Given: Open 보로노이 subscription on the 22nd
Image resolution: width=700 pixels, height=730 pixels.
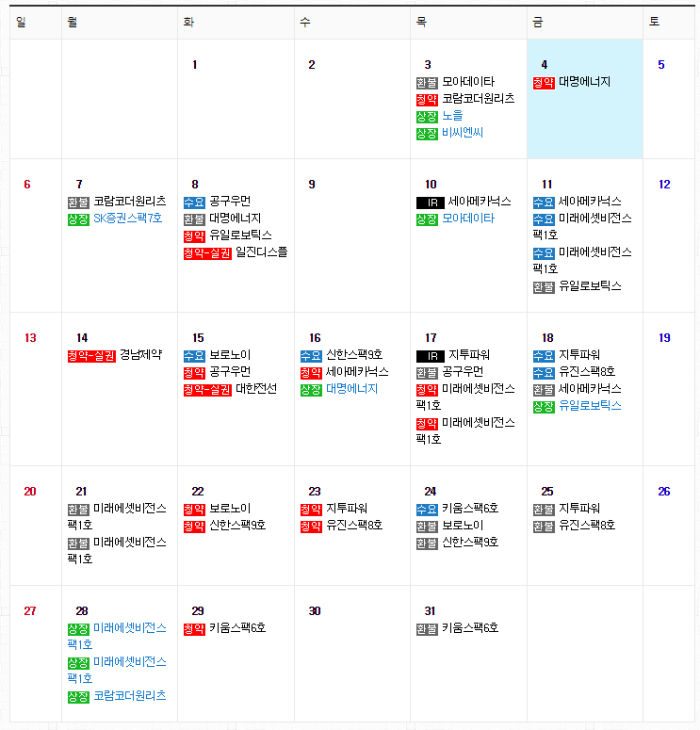Looking at the screenshot, I should coord(230,509).
